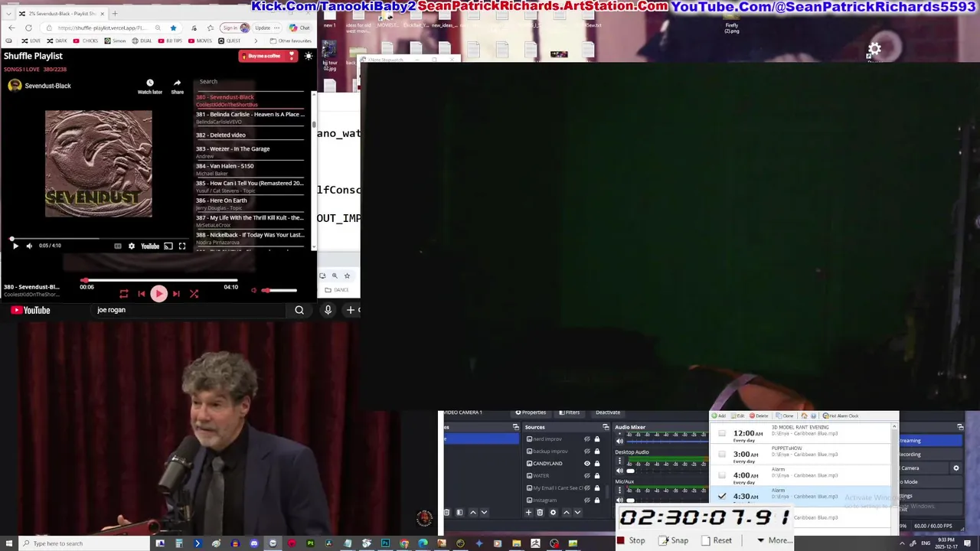Screen dimensions: 980x551
Task: Click Sevendust album art thumbnail
Action: point(98,164)
